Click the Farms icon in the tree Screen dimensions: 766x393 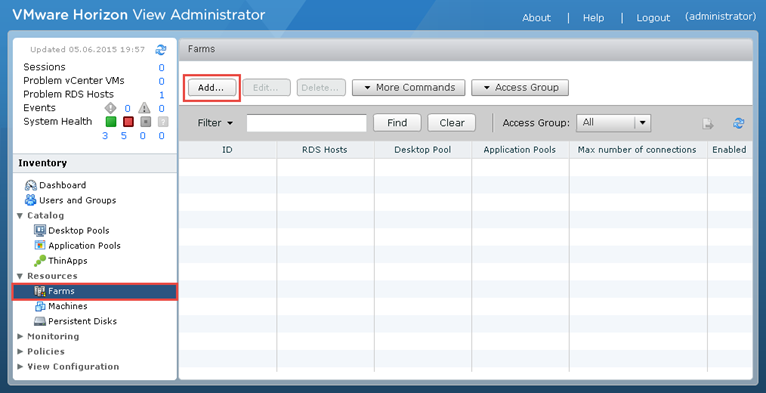click(x=40, y=291)
